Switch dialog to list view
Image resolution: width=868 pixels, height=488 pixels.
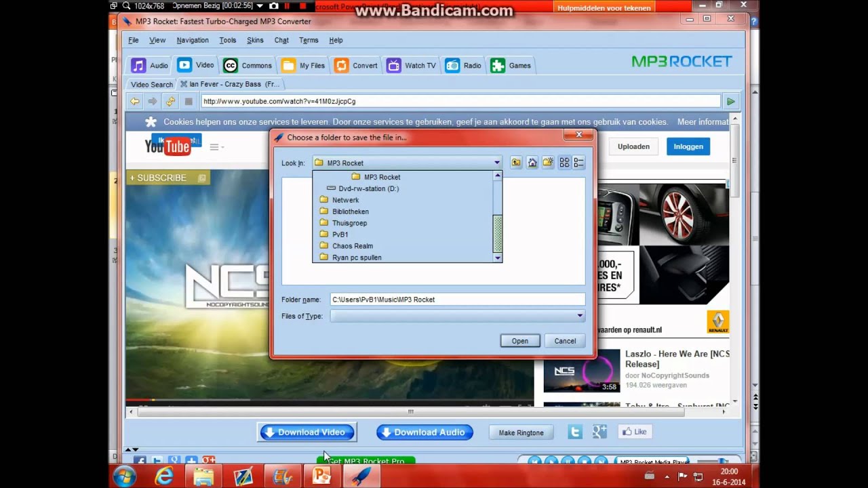(564, 163)
